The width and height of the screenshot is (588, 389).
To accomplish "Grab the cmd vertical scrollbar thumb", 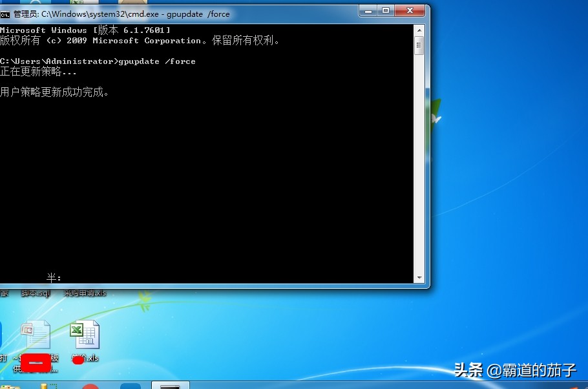I will pyautogui.click(x=419, y=45).
